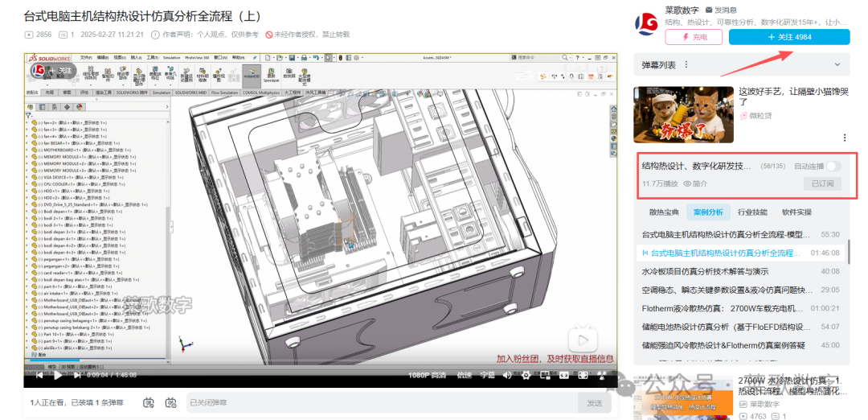Open the player settings gear

(526, 375)
